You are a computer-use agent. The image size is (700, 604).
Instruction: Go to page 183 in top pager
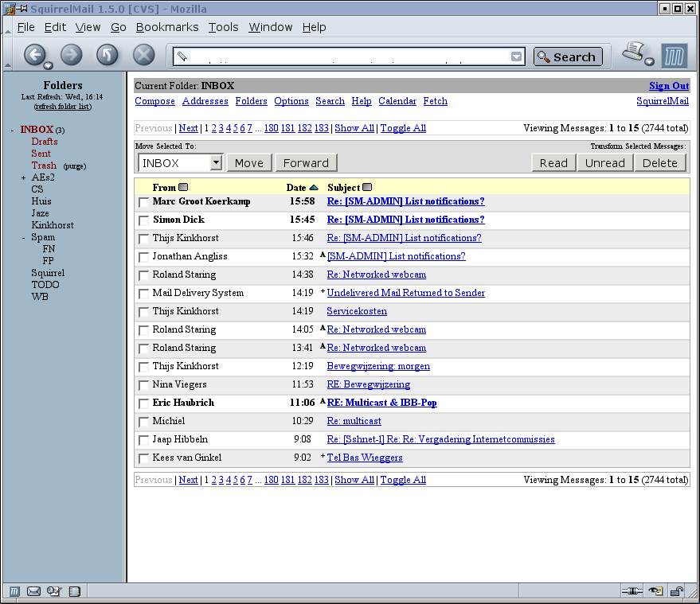pyautogui.click(x=322, y=128)
